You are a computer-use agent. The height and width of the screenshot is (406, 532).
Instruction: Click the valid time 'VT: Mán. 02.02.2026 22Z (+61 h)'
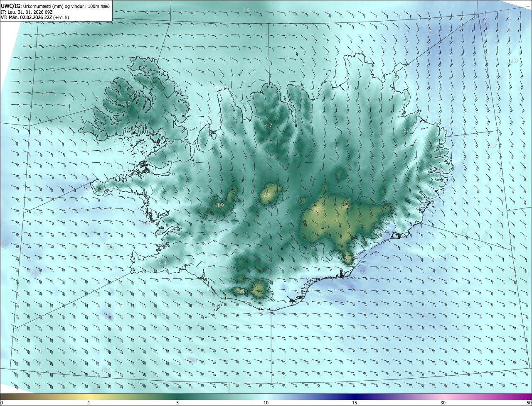click(35, 17)
